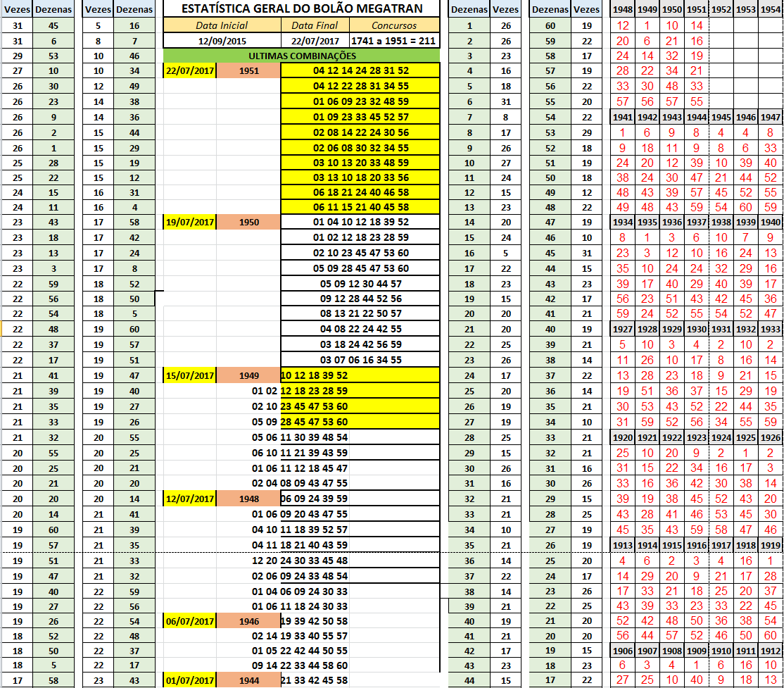Select combination 03 10 13 20 33 48 59

(x=361, y=163)
